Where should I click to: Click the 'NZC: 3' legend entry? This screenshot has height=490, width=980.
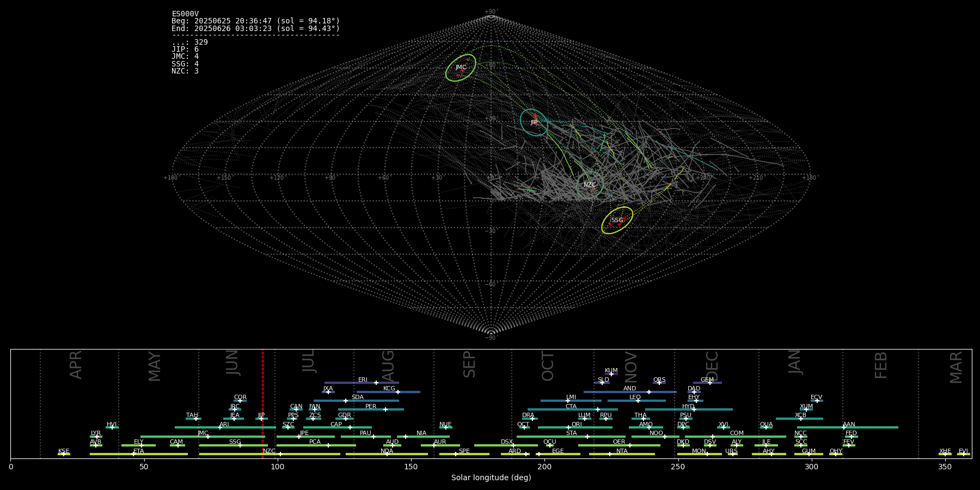point(185,71)
